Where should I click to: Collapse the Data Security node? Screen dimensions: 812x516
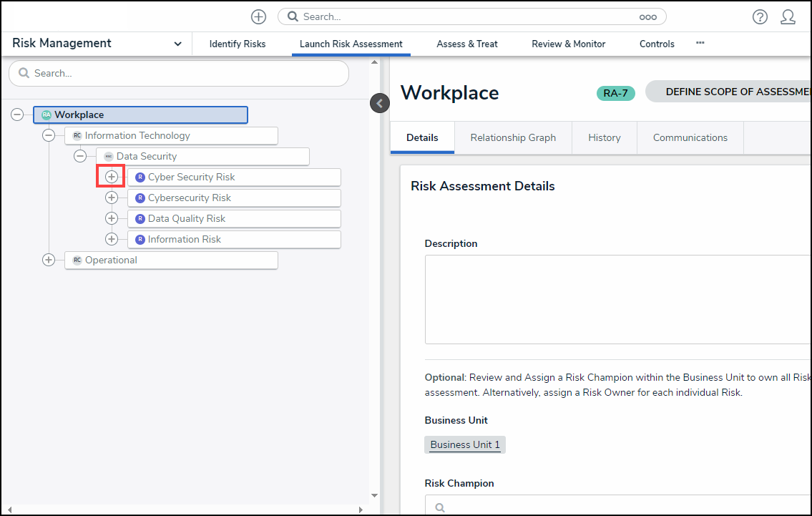click(x=80, y=156)
